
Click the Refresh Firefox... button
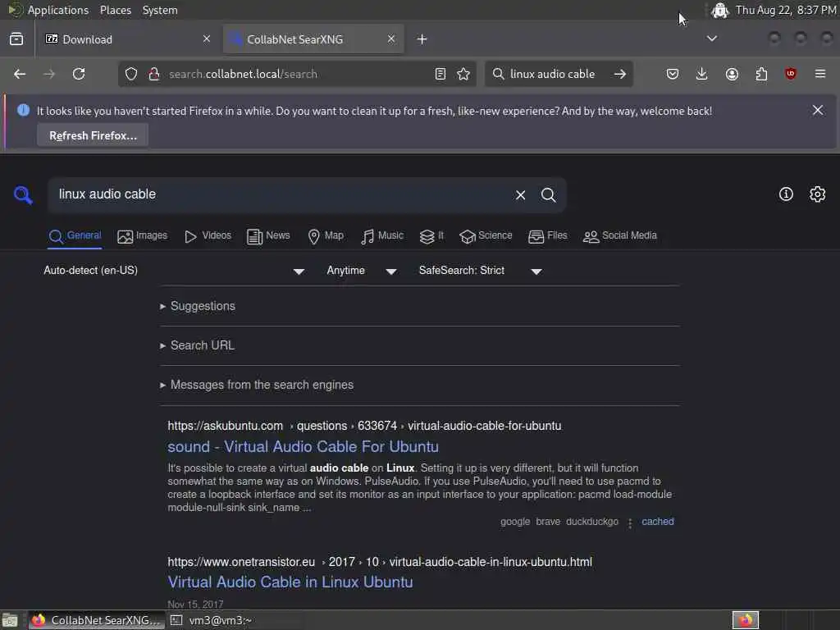click(x=93, y=135)
